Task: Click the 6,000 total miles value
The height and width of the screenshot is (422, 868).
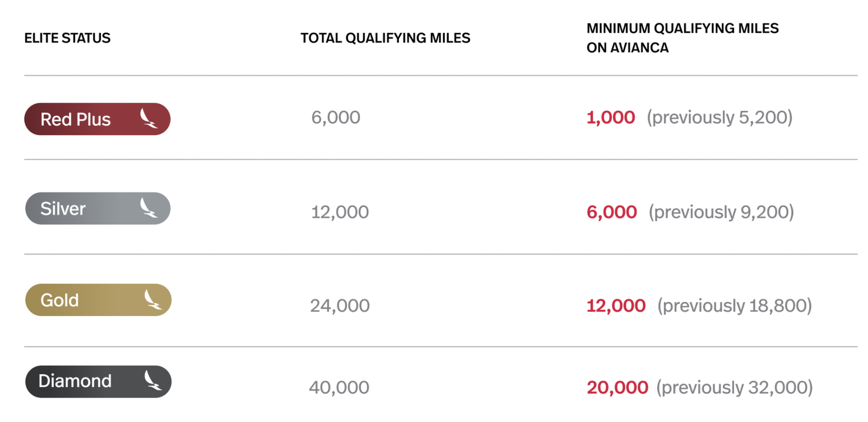Action: [x=336, y=118]
